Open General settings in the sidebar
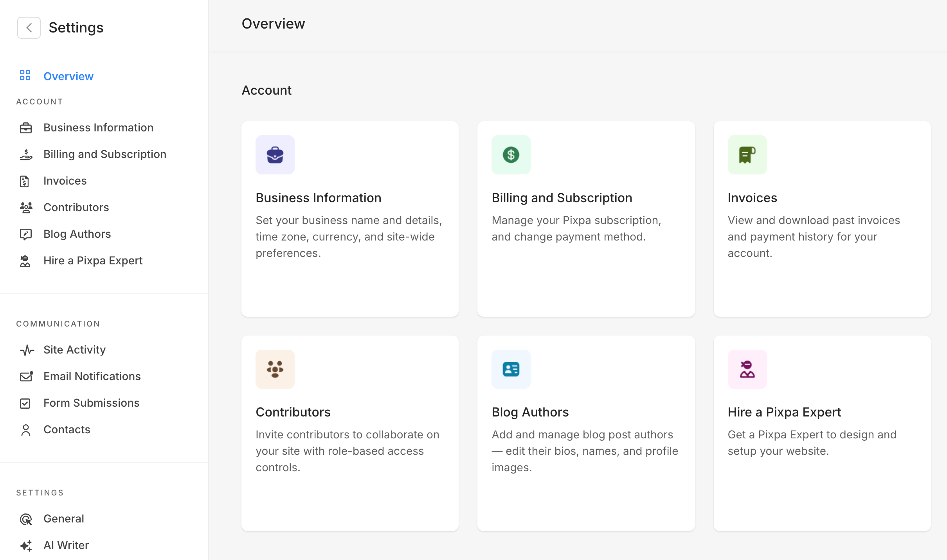 (x=64, y=519)
